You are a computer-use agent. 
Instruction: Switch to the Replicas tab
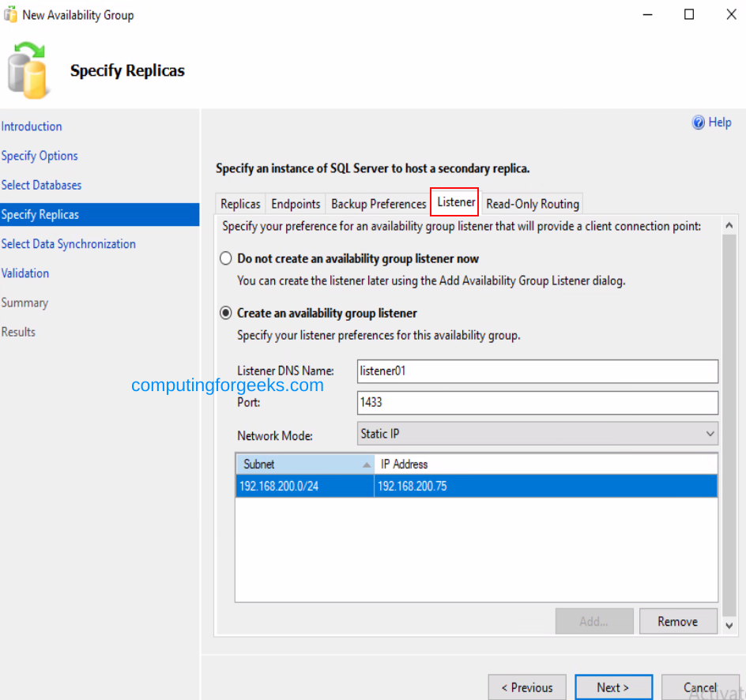click(240, 203)
